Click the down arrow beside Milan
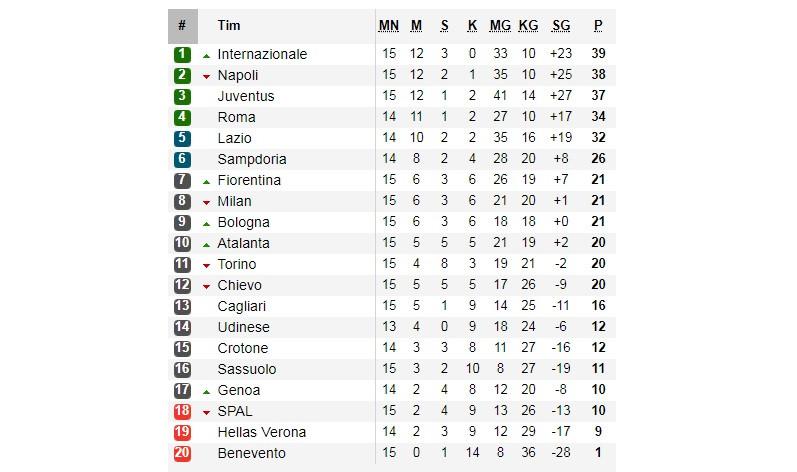Screen dimensions: 797x472 tap(206, 202)
